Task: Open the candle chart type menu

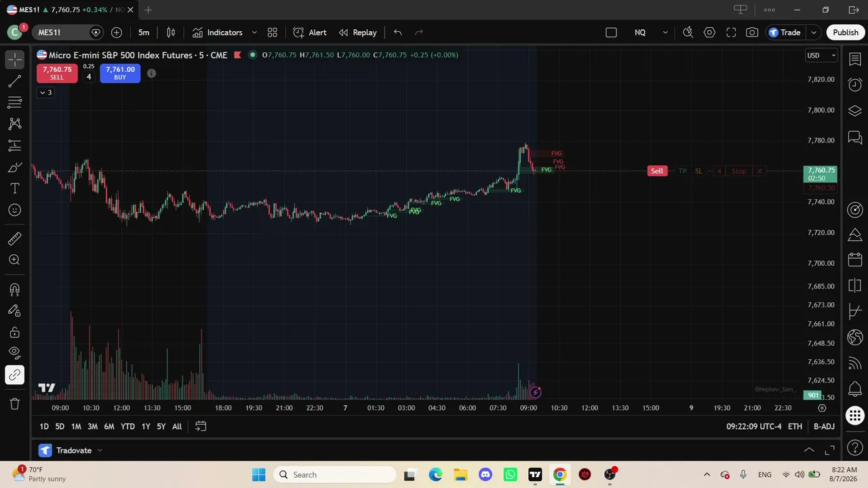Action: (171, 33)
